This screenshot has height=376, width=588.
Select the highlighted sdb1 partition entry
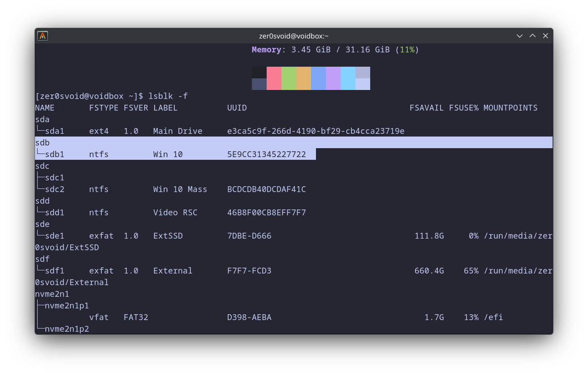(54, 154)
